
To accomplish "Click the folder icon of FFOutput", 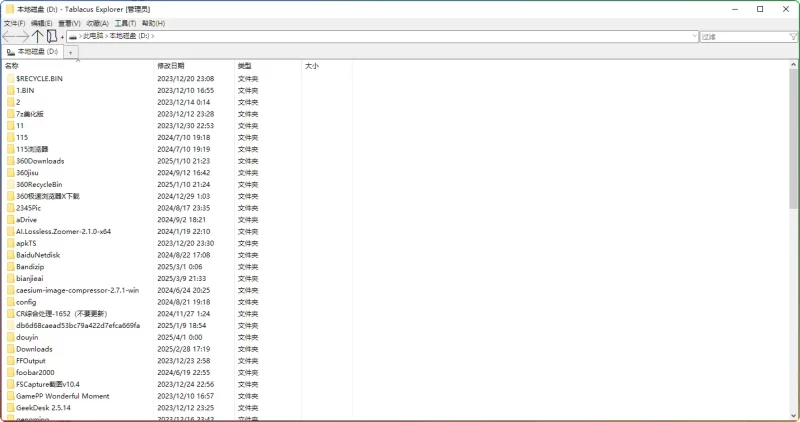I will (11, 360).
